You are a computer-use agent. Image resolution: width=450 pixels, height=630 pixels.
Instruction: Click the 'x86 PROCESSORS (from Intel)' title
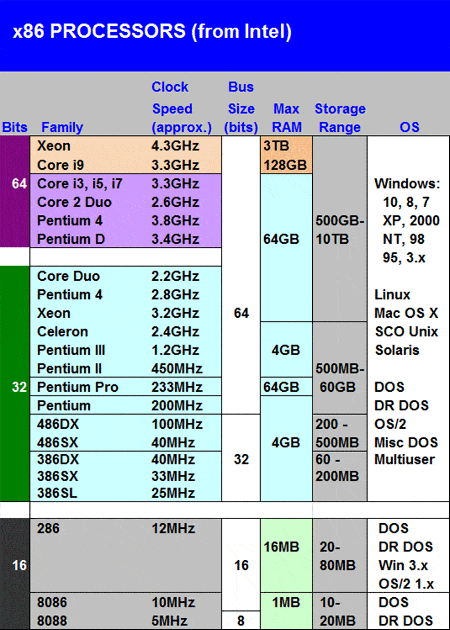152,32
